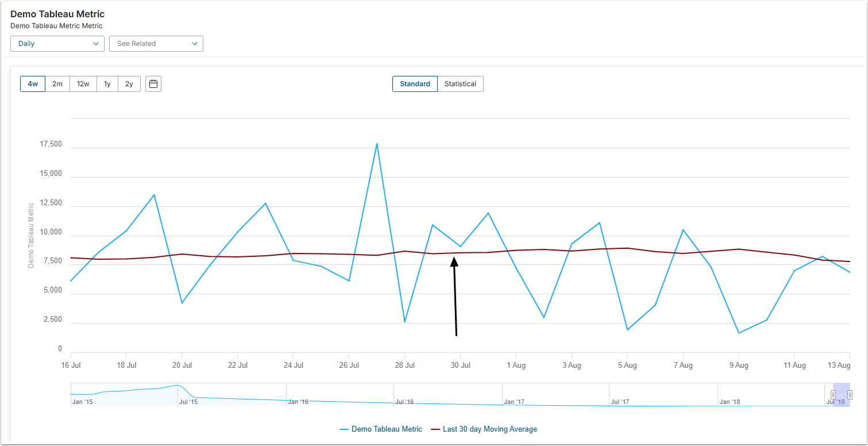Image resolution: width=868 pixels, height=446 pixels.
Task: Select the 4w time range
Action: (33, 84)
